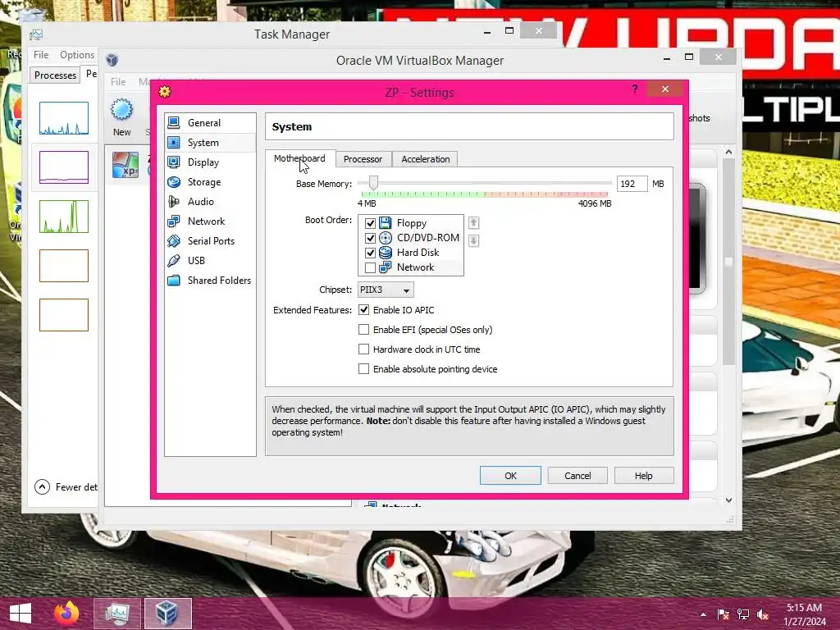This screenshot has width=840, height=630.
Task: Switch to Task Manager taskbar icon
Action: pyautogui.click(x=116, y=614)
